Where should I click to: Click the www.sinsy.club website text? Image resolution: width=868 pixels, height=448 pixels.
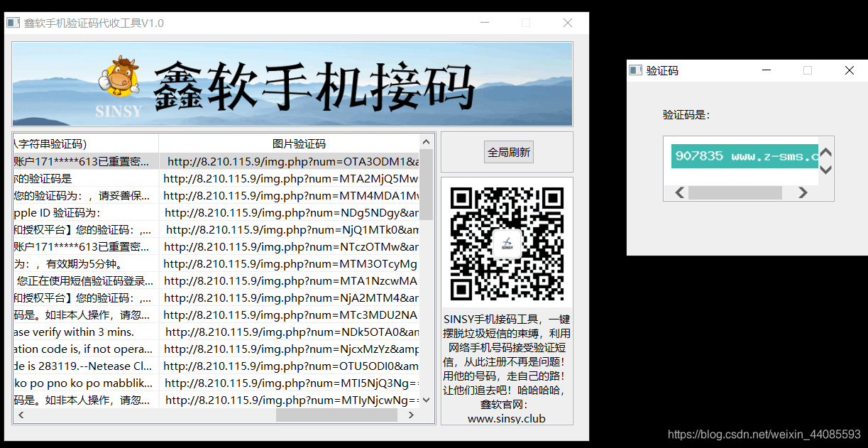507,418
